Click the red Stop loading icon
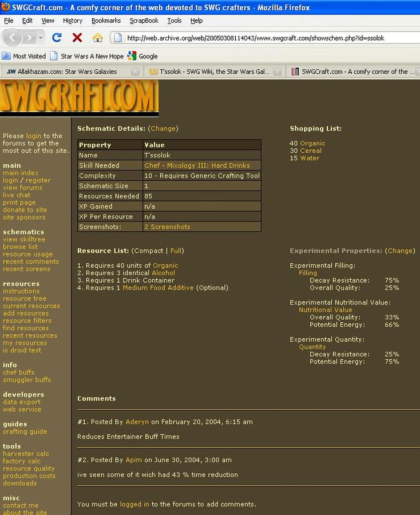Viewport: 420px width, 515px height. (x=77, y=38)
